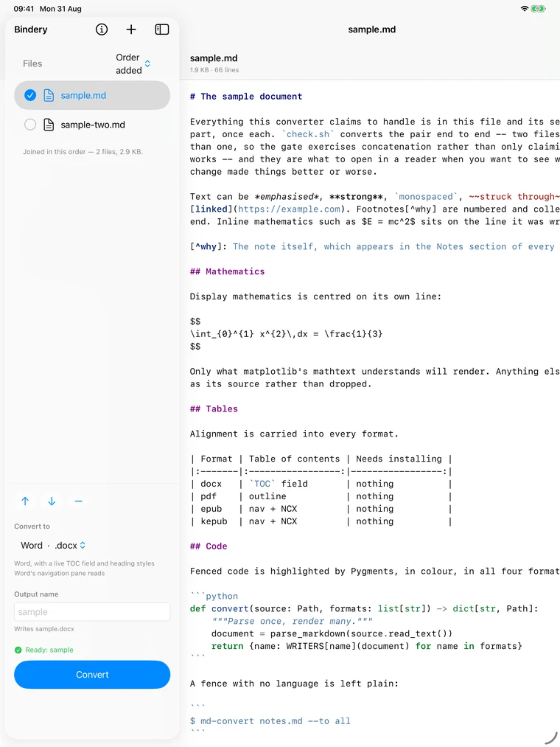Open the Order added sort dropdown
560x747 pixels.
(133, 64)
